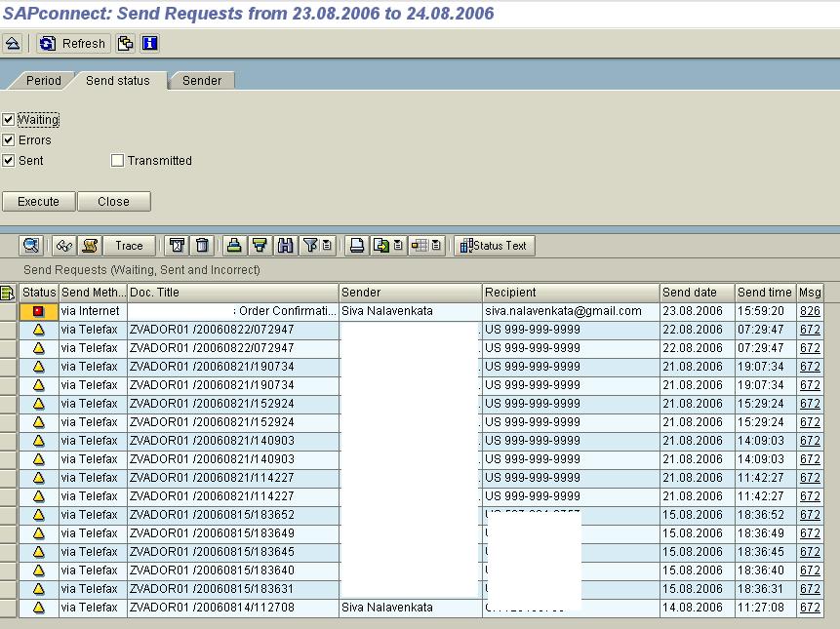Open the blue information icon
The image size is (840, 629).
[149, 43]
